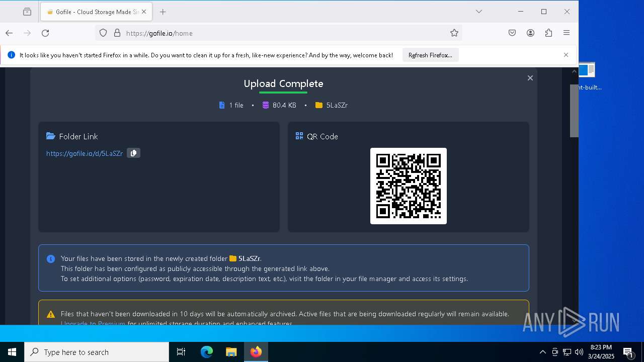Open the Action Center notifications
The image size is (644, 362).
(628, 352)
